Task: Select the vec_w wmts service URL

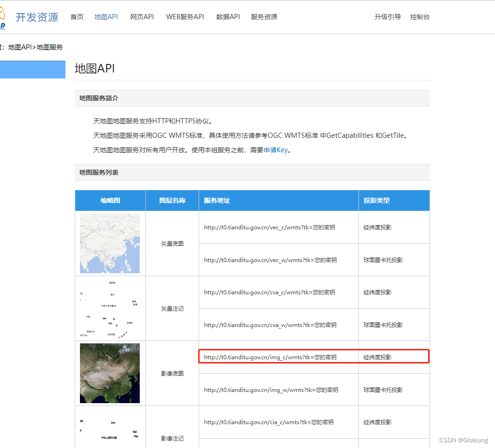Action: pyautogui.click(x=270, y=260)
